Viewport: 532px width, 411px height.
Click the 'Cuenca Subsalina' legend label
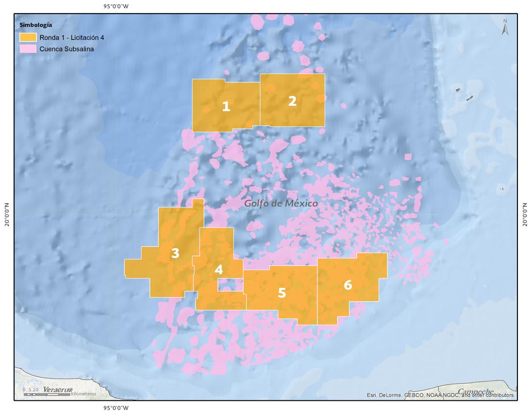[66, 49]
